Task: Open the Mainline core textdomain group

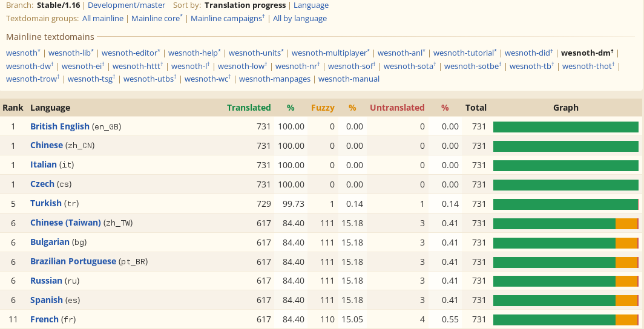Action: point(157,19)
